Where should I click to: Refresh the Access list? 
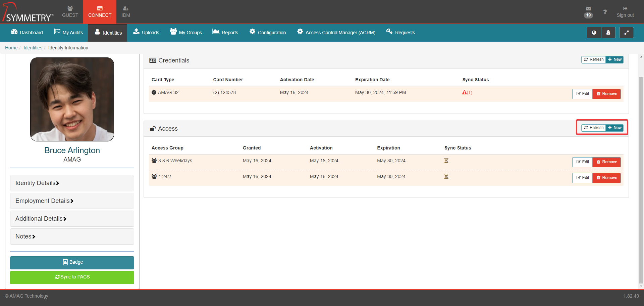point(593,128)
